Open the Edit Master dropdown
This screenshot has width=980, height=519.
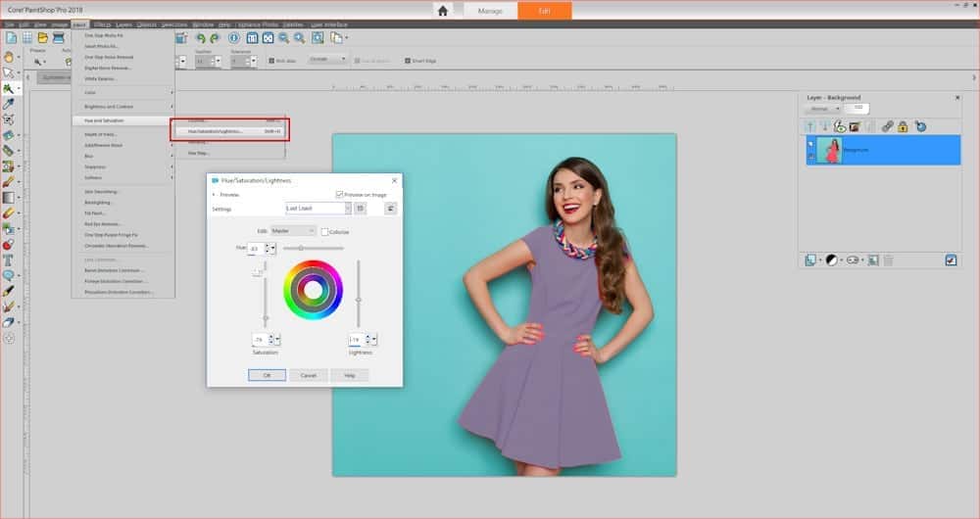coord(293,231)
